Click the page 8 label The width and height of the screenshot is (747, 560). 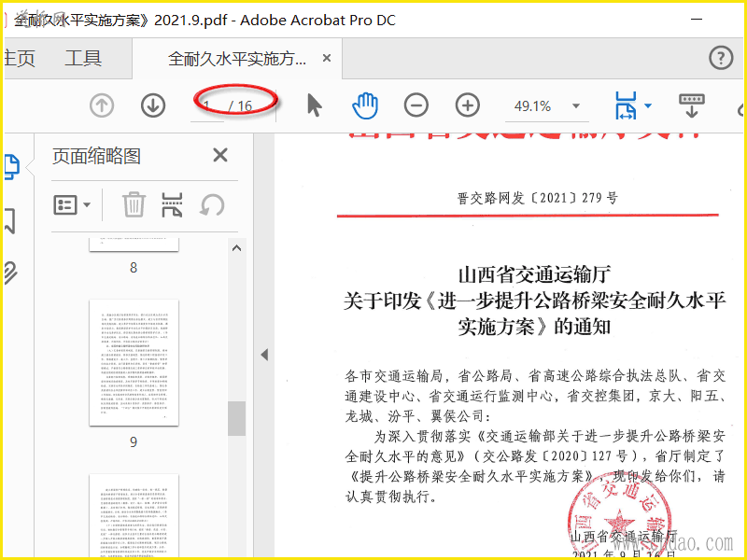coord(134,268)
